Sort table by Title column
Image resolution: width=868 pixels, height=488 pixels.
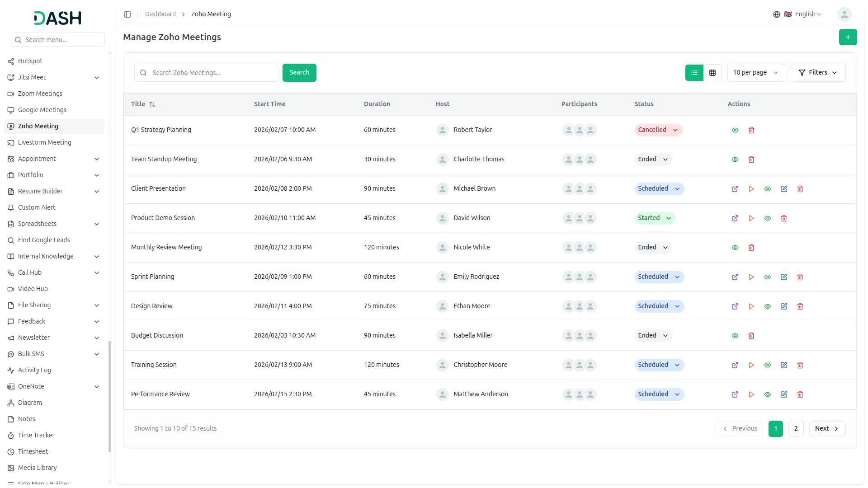(x=152, y=104)
